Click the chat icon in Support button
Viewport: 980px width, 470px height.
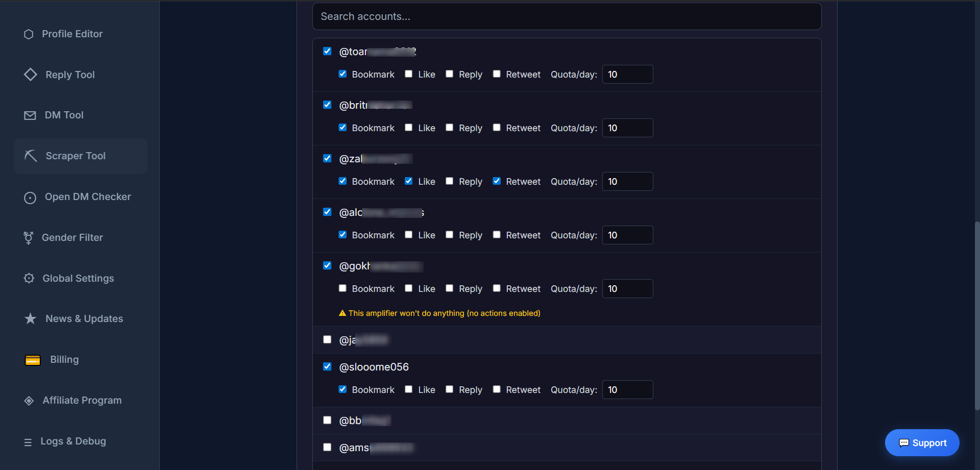(904, 443)
